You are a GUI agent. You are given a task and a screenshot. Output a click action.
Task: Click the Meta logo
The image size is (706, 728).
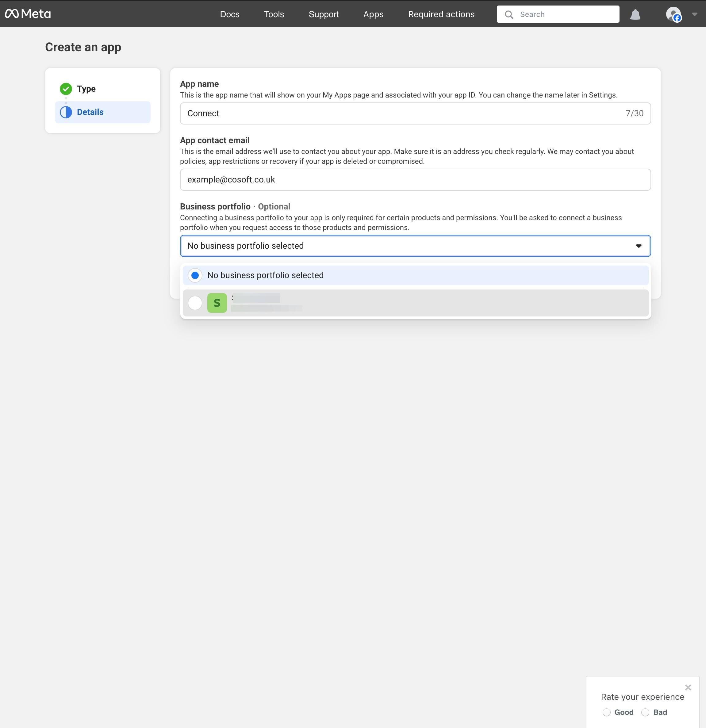28,14
